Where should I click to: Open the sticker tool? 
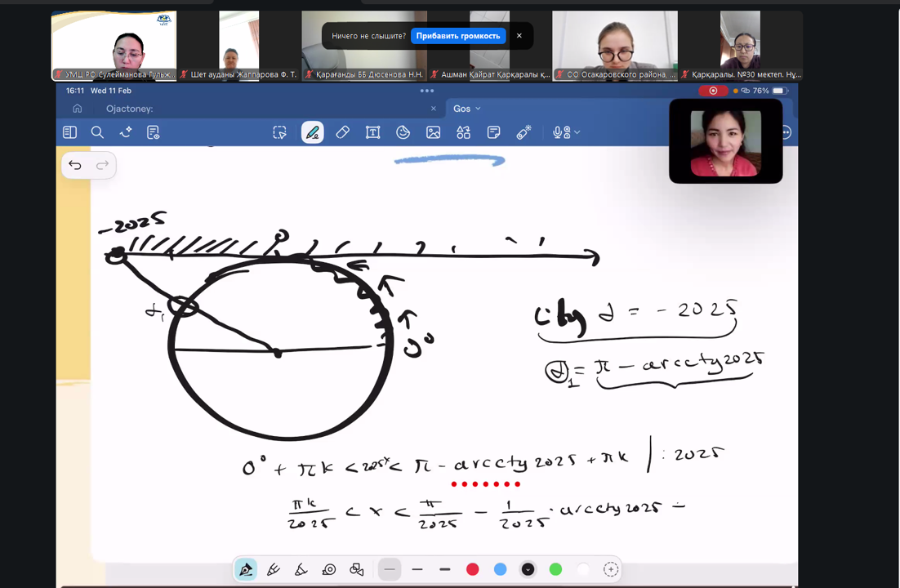click(403, 132)
